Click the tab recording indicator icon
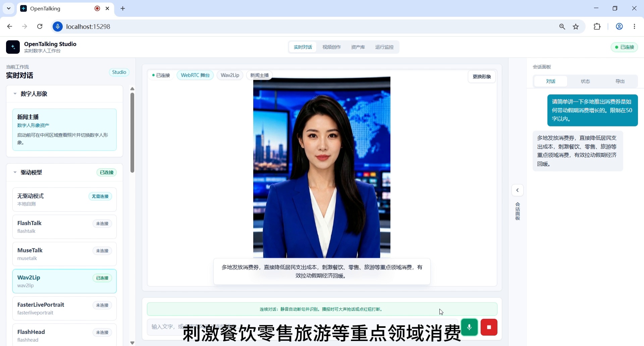The image size is (644, 346). [97, 8]
